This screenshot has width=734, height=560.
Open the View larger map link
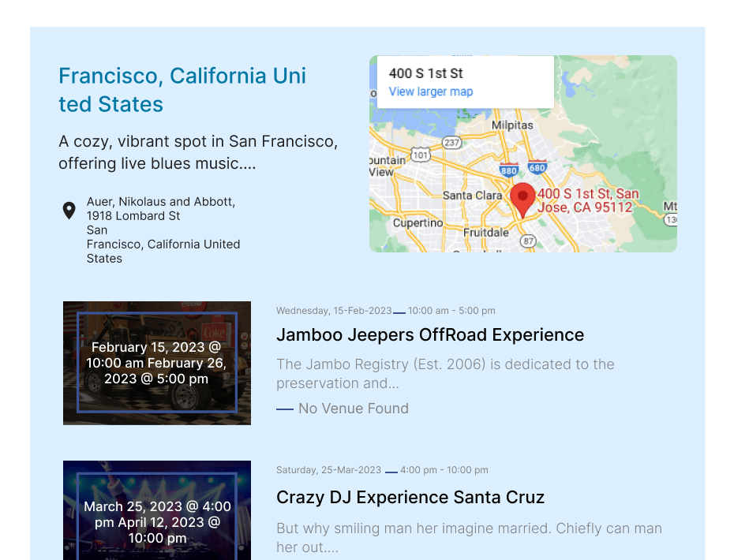pyautogui.click(x=431, y=91)
